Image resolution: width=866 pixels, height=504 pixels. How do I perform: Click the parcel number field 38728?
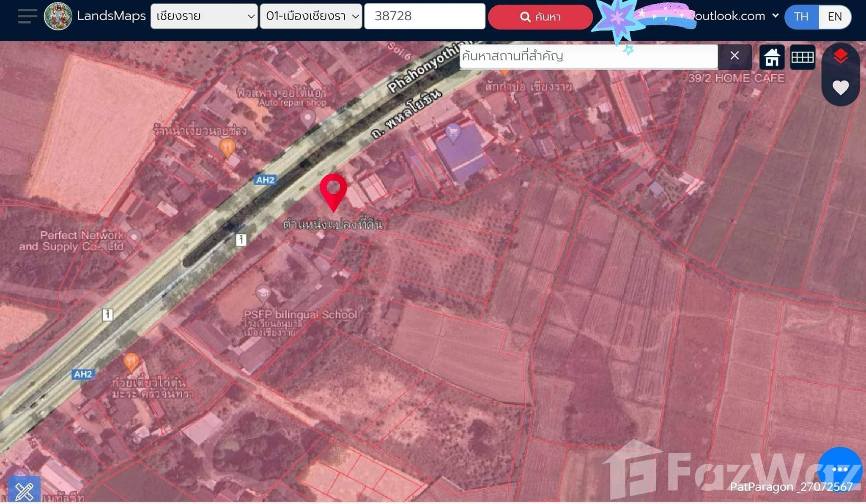[424, 16]
